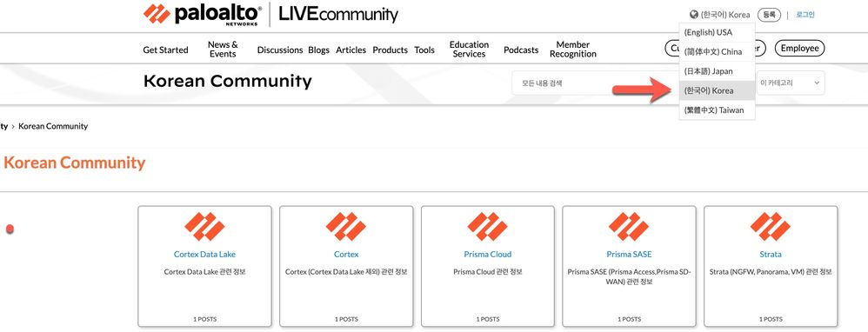Select Chinese simplified China language option
Image resolution: width=868 pixels, height=332 pixels.
[717, 51]
